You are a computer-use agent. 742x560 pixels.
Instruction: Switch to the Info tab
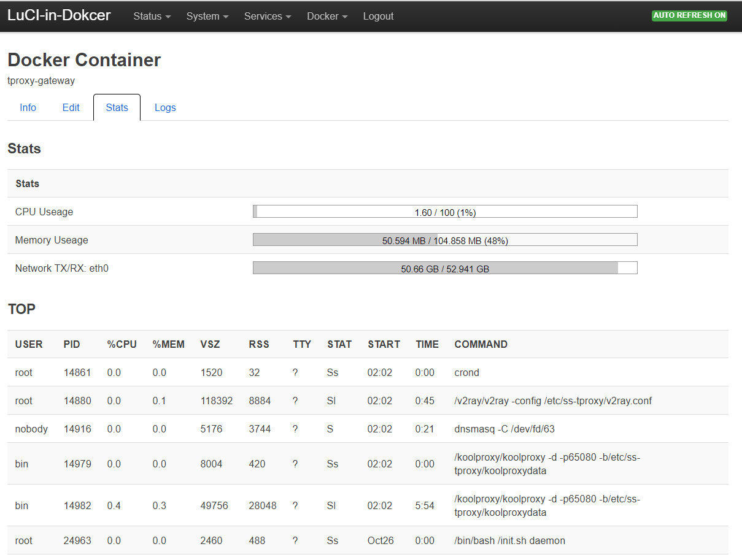click(28, 108)
